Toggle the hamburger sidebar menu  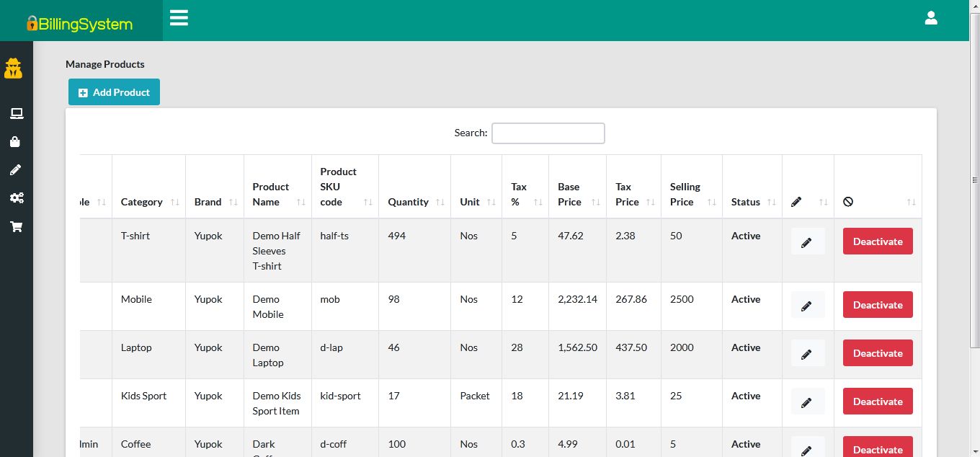(179, 18)
